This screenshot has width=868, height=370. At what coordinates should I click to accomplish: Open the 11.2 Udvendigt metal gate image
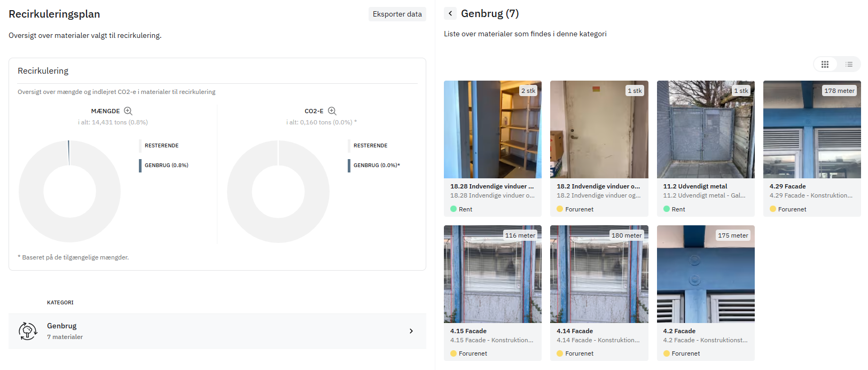(x=705, y=130)
